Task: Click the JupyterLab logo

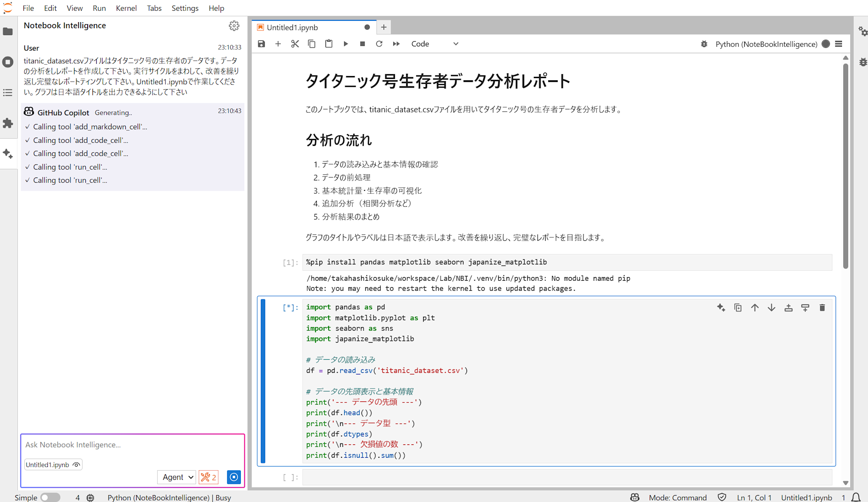Action: pyautogui.click(x=8, y=8)
